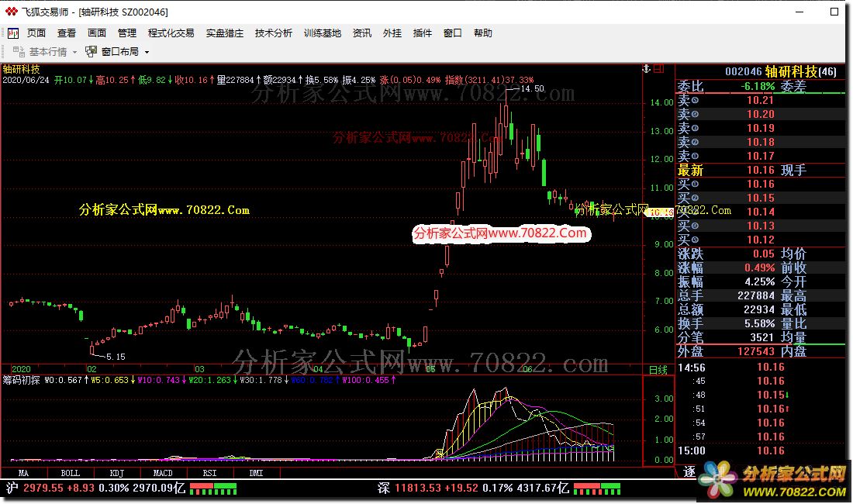Click the 筹码初探 indicator name
The width and height of the screenshot is (853, 504).
(21, 380)
